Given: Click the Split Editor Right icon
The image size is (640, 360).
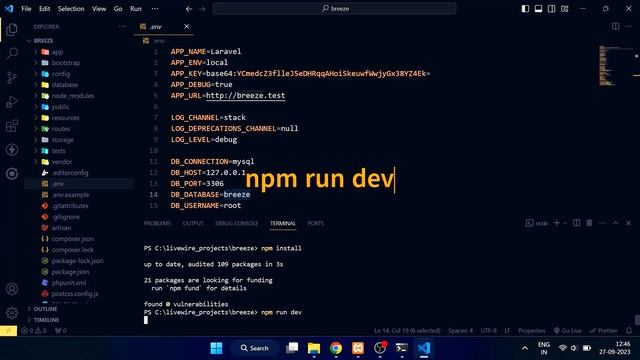Looking at the screenshot, I should [x=616, y=27].
